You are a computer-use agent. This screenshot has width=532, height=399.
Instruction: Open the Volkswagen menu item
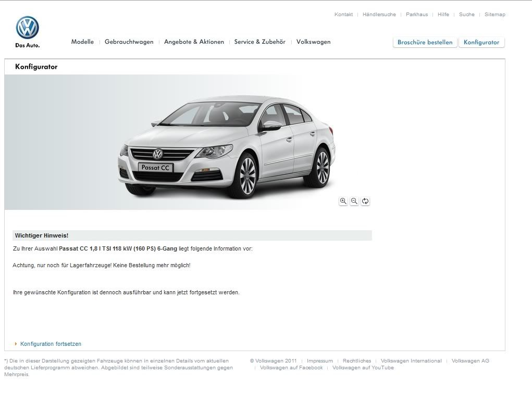click(x=314, y=42)
